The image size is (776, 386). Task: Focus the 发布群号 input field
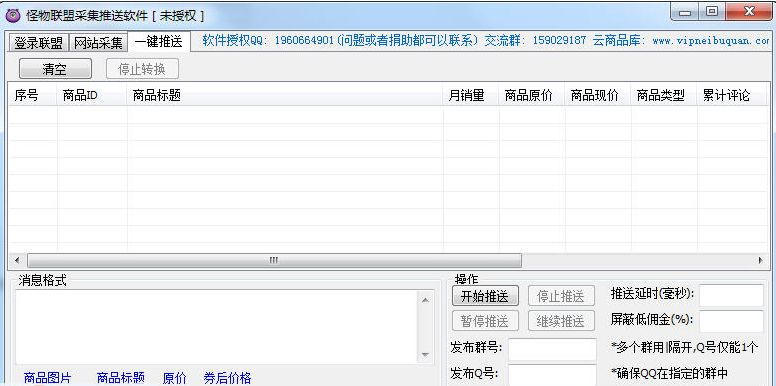tap(552, 350)
